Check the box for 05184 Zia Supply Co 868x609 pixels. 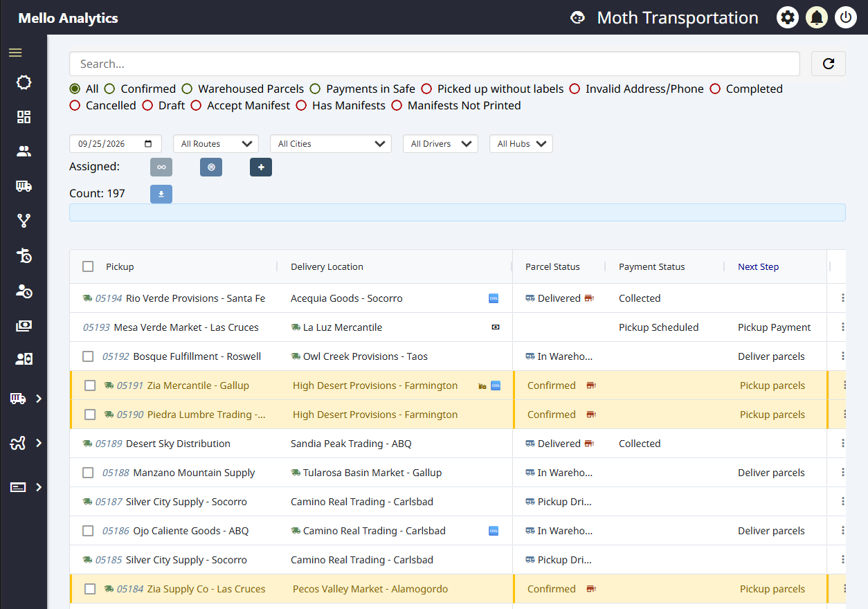90,589
